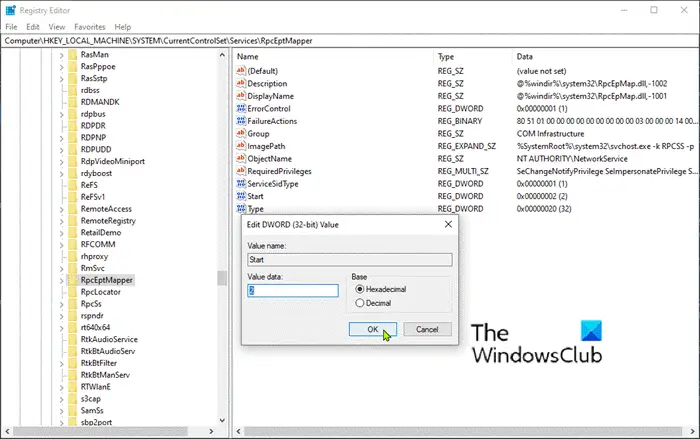Select the RdpVideoMiniport tree key
Screen dimensions: 700x439
[112, 161]
